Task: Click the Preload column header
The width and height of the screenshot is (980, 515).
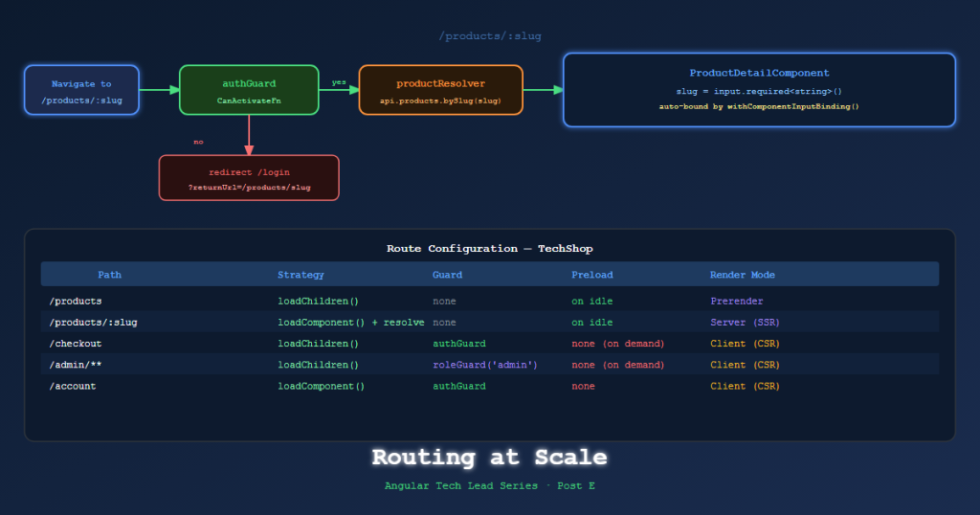Action: point(591,275)
